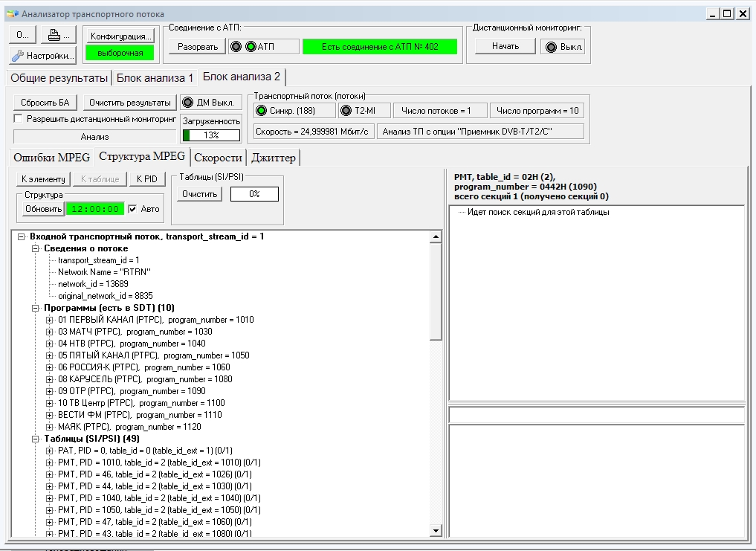The width and height of the screenshot is (756, 551).
Task: Click the Конфигурация... button
Action: pos(120,36)
